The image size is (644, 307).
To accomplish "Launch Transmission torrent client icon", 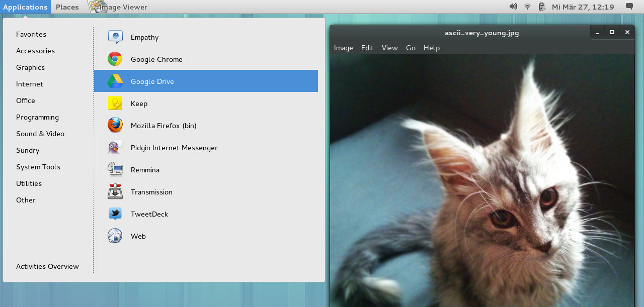I will (x=115, y=192).
